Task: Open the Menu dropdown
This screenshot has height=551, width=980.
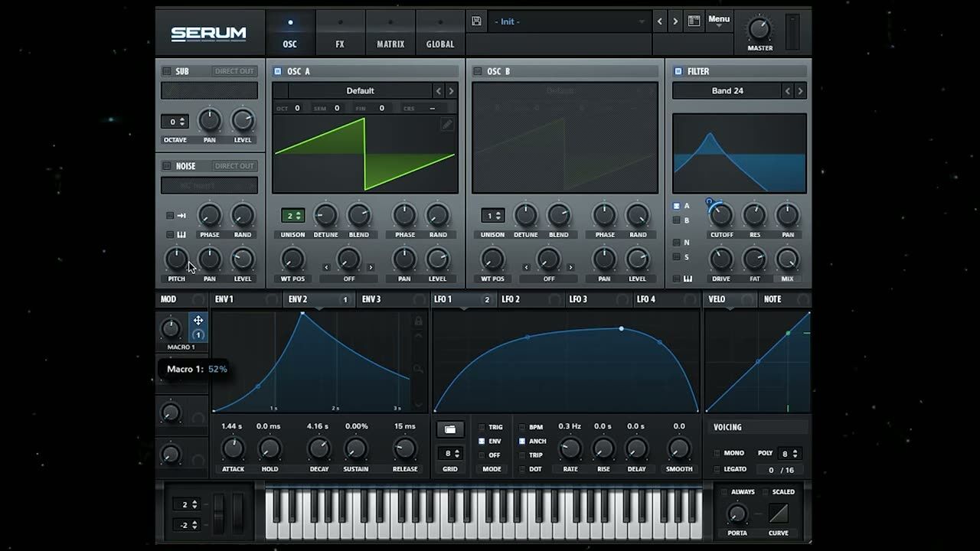Action: click(718, 21)
